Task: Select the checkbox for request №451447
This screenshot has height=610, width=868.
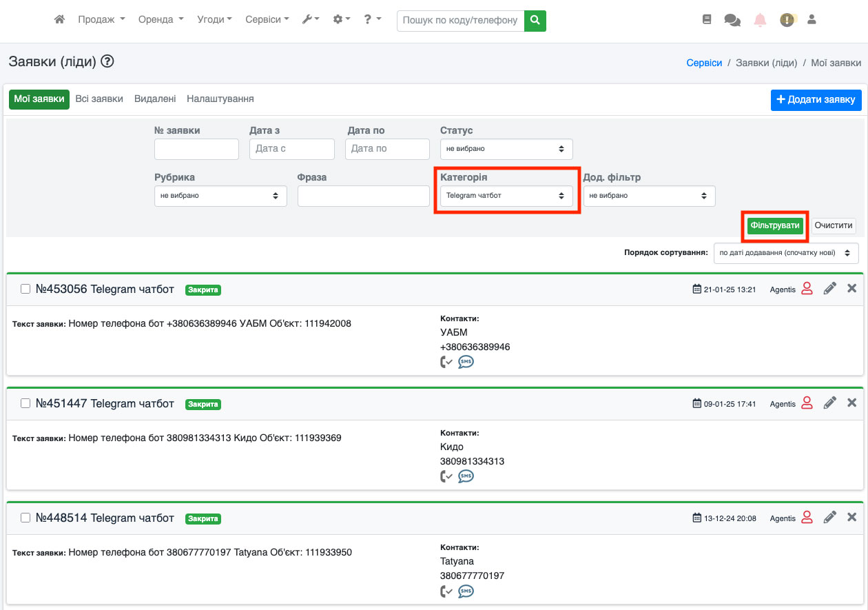Action: point(25,403)
